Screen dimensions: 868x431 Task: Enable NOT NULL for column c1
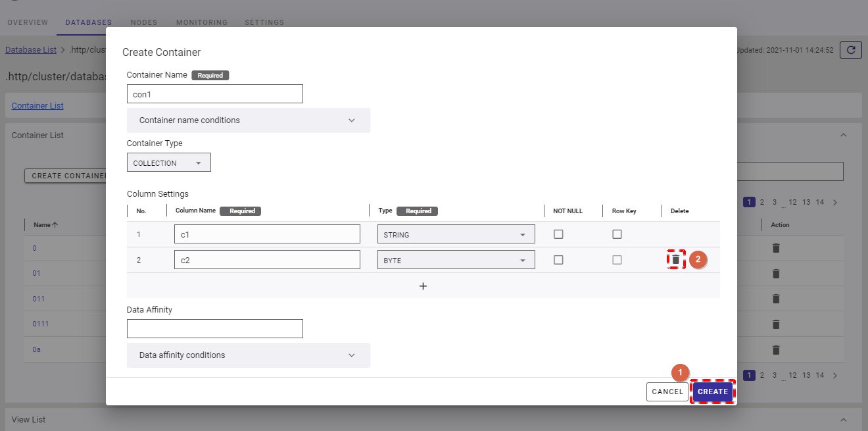point(558,234)
